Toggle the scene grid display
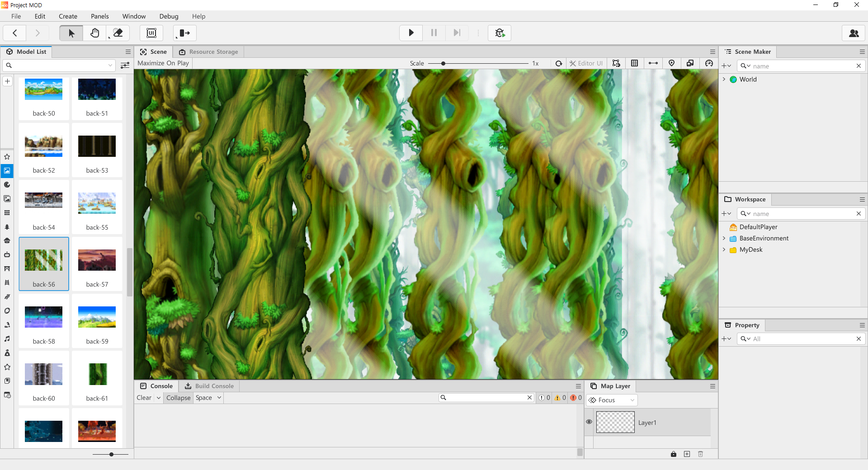 635,63
